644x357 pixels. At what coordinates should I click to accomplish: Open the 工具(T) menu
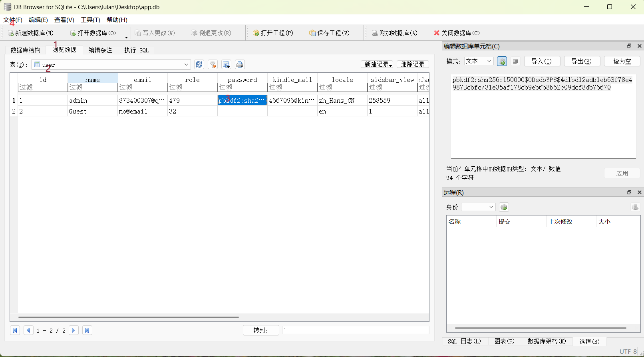pos(90,20)
